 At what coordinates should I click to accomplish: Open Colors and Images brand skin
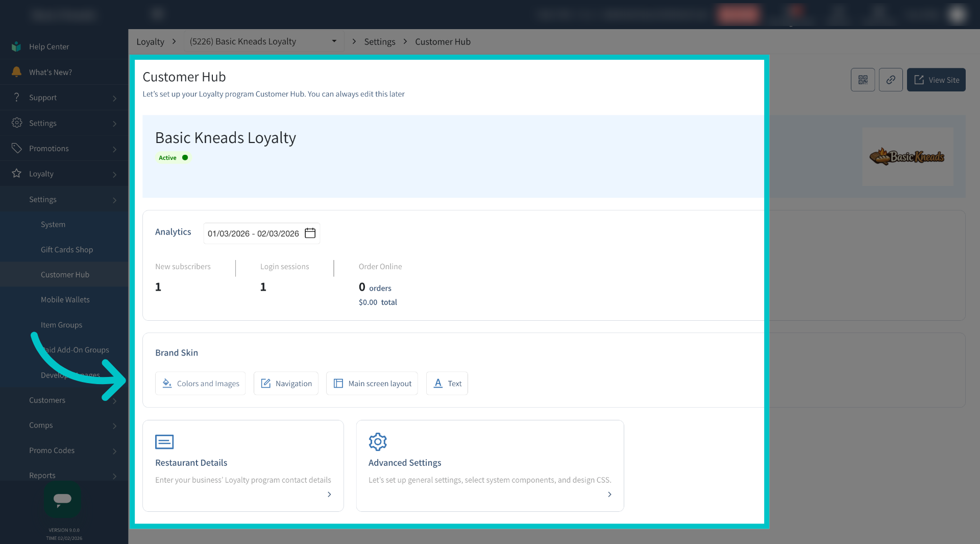[200, 383]
